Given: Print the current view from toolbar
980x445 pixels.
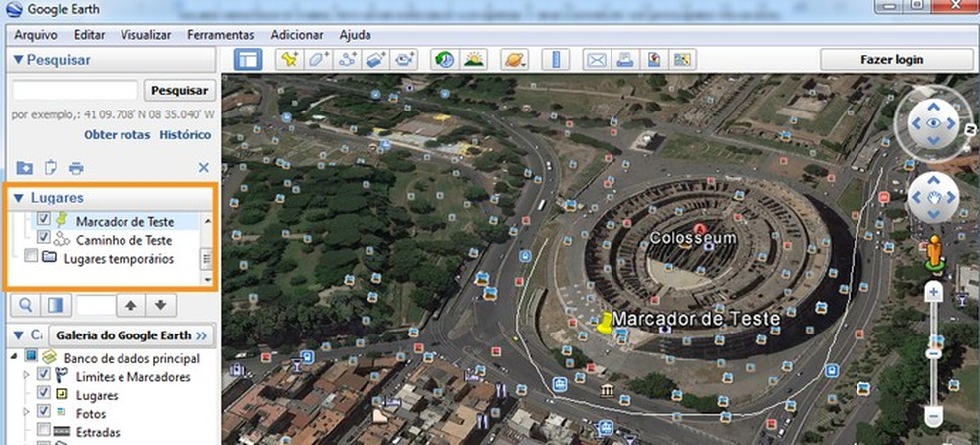Looking at the screenshot, I should (625, 60).
